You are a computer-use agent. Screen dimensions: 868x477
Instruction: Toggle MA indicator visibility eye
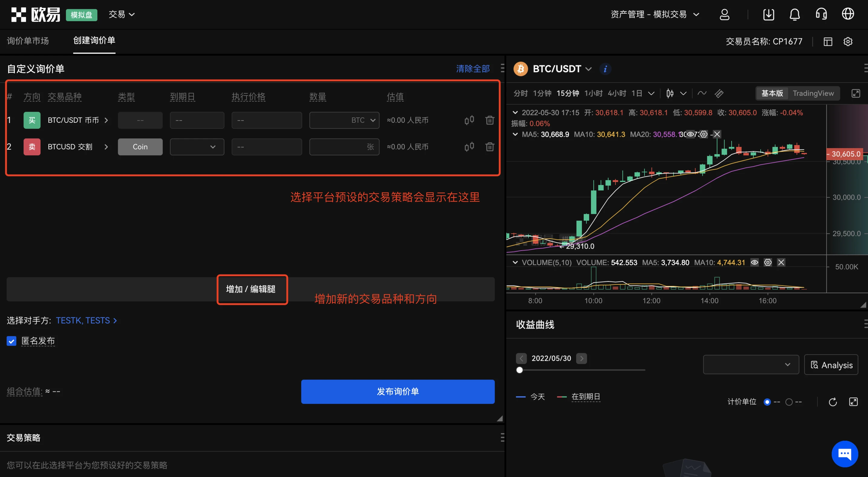690,135
